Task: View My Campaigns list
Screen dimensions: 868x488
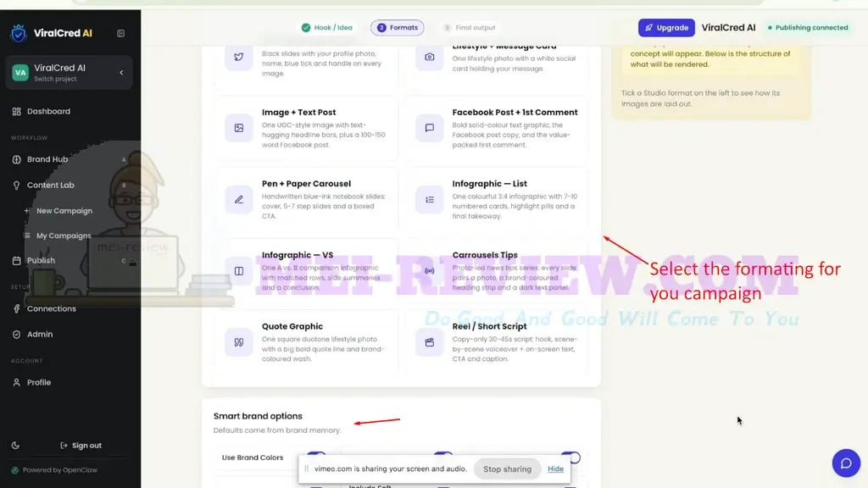Action: pyautogui.click(x=64, y=236)
